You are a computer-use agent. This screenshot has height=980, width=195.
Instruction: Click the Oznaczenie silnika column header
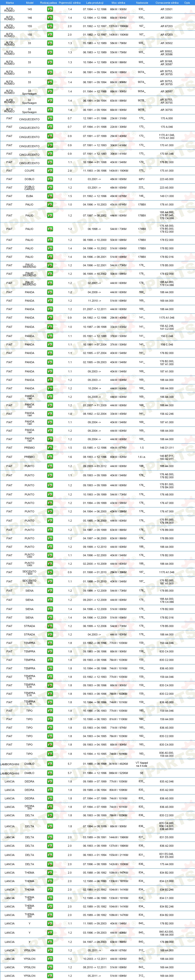[167, 3]
